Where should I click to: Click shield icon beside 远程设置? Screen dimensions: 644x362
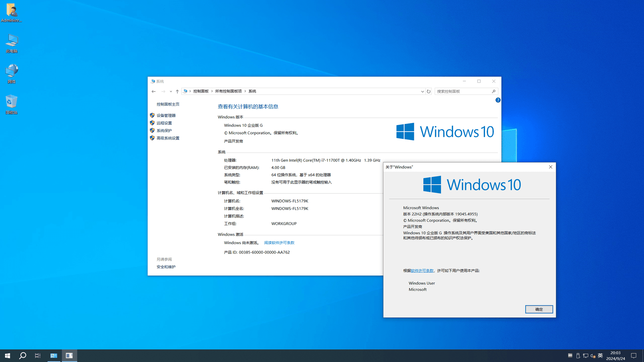pos(152,123)
